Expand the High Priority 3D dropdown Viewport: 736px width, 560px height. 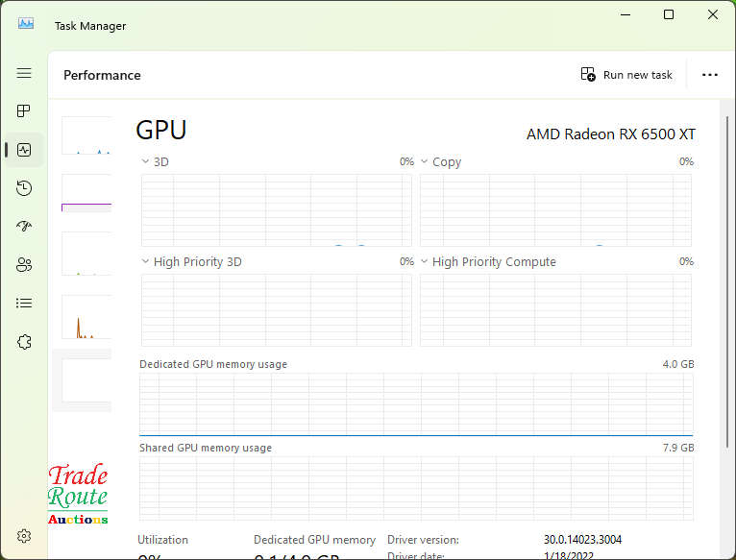coord(146,262)
